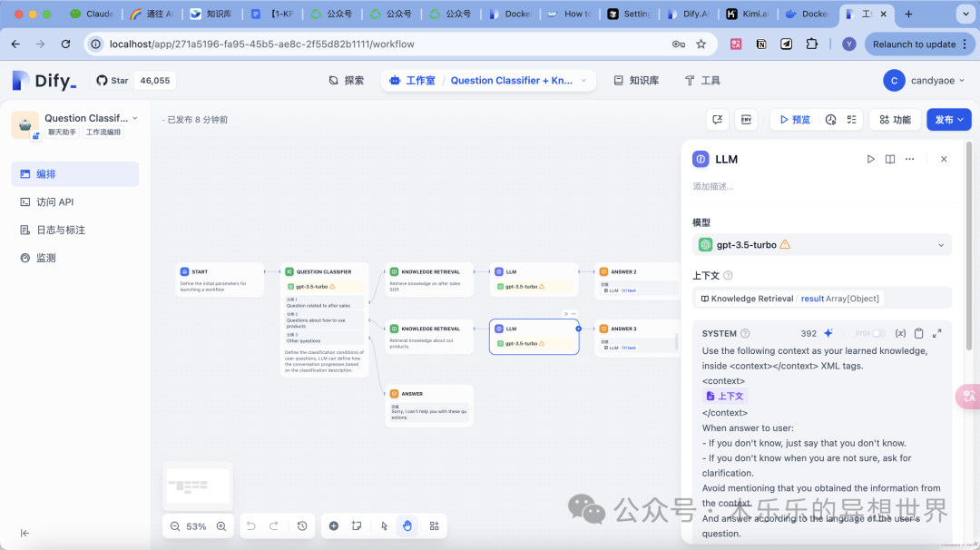The image size is (980, 550).
Task: Click the SYSTEM help question mark icon
Action: 745,334
